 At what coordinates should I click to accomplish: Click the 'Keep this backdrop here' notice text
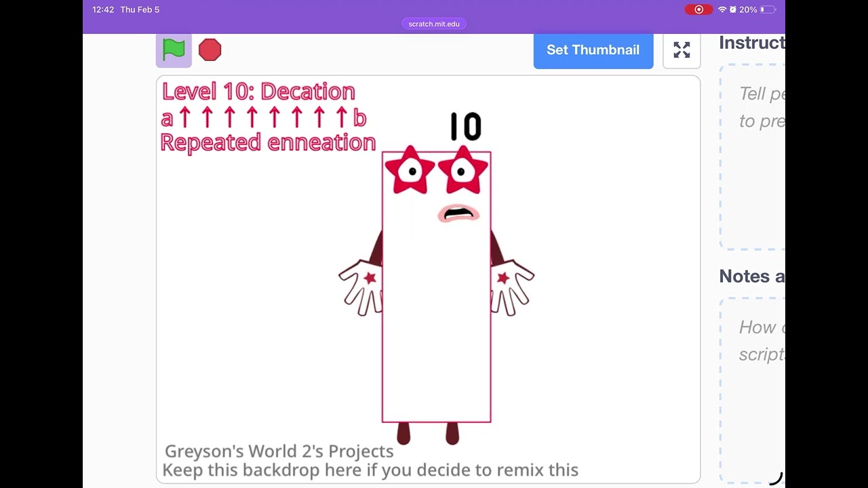coord(370,470)
